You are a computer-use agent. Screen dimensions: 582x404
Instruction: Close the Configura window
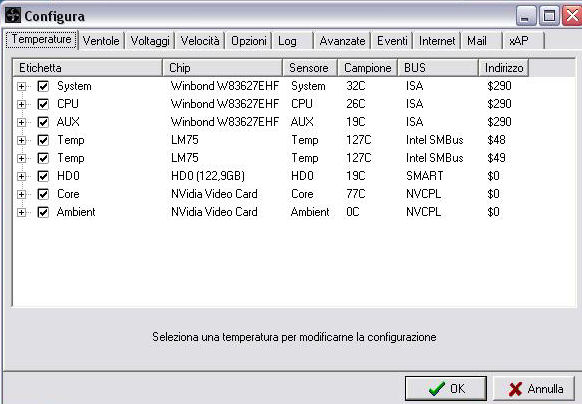tap(572, 16)
